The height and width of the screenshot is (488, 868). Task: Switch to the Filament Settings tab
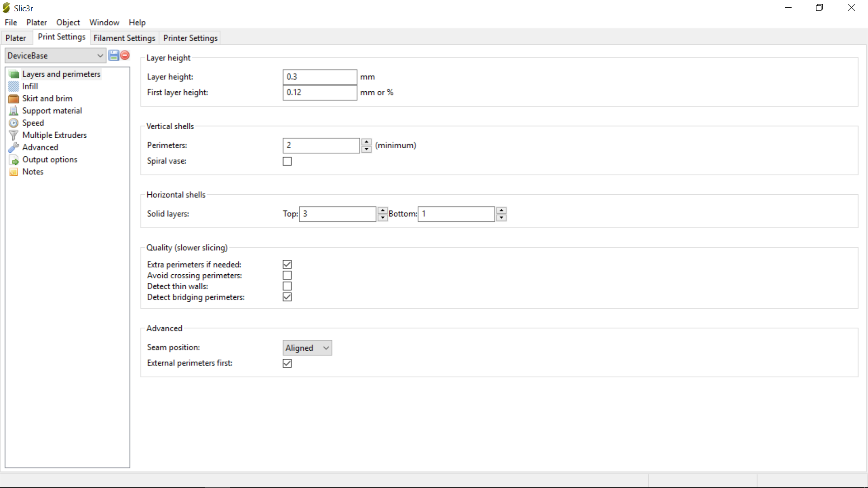[124, 38]
